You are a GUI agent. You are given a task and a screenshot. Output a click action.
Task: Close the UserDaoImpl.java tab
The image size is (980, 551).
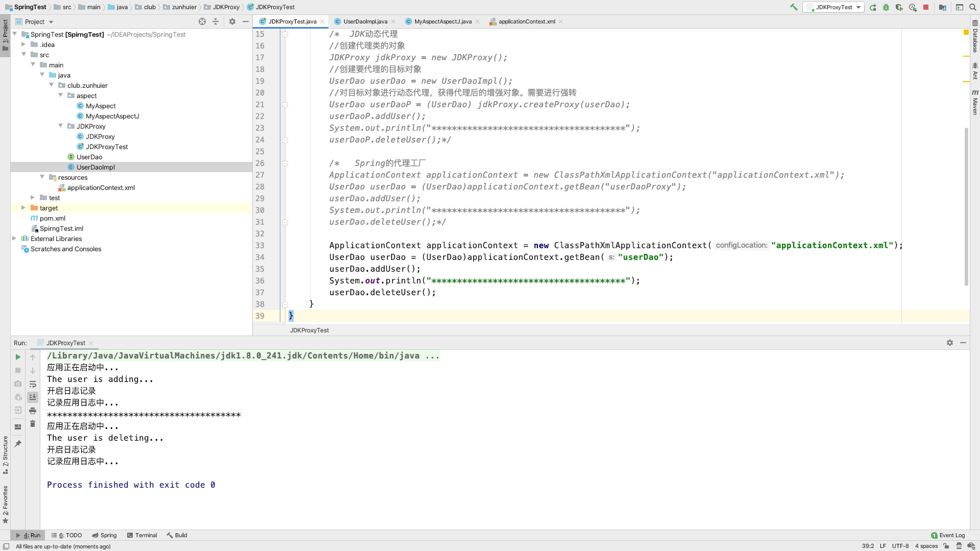393,21
